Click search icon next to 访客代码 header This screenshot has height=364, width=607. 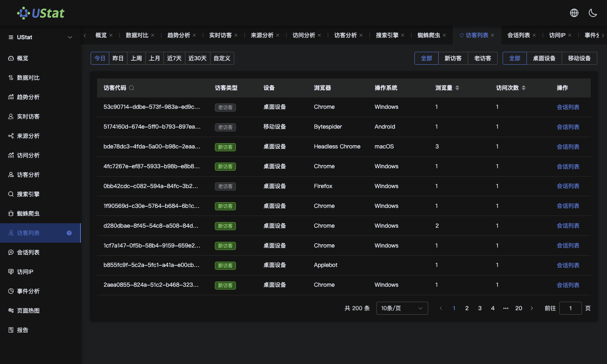tap(132, 88)
